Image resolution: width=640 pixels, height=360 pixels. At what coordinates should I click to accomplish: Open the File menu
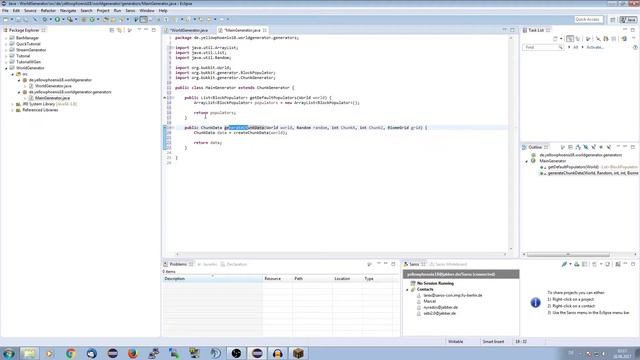click(5, 11)
